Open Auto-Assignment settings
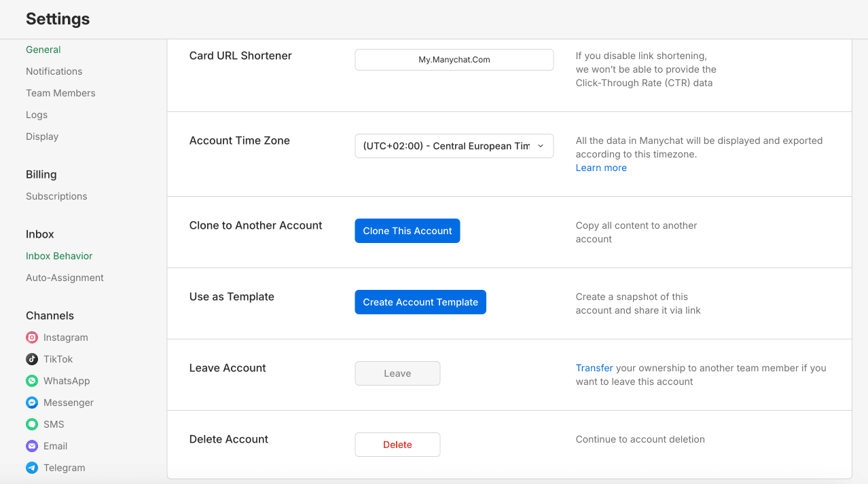This screenshot has width=868, height=484. pos(65,278)
